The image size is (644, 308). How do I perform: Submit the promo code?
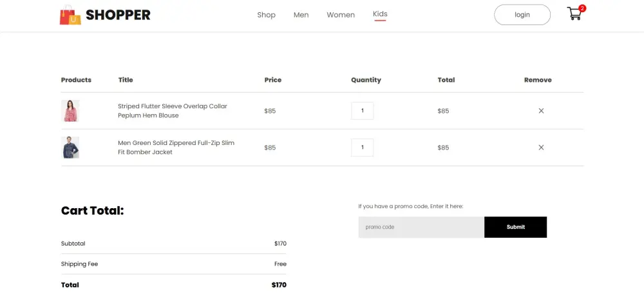515,227
